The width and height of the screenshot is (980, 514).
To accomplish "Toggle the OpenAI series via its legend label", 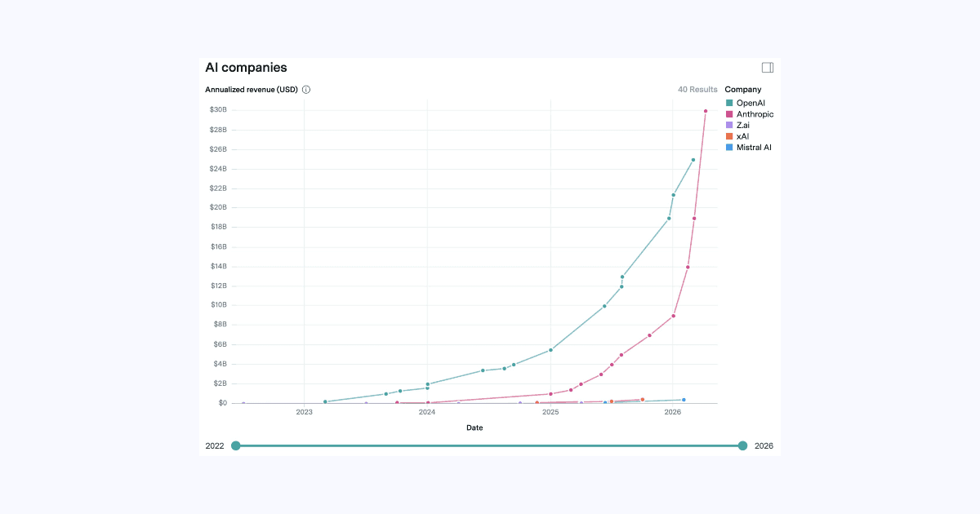I will [x=750, y=103].
